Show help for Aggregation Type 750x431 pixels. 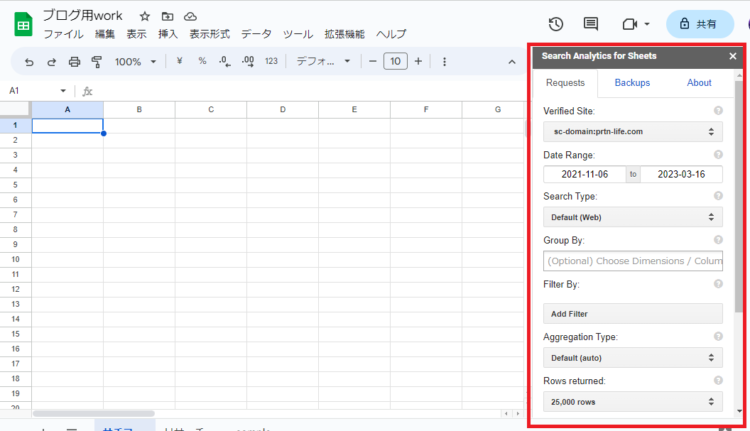click(x=718, y=336)
